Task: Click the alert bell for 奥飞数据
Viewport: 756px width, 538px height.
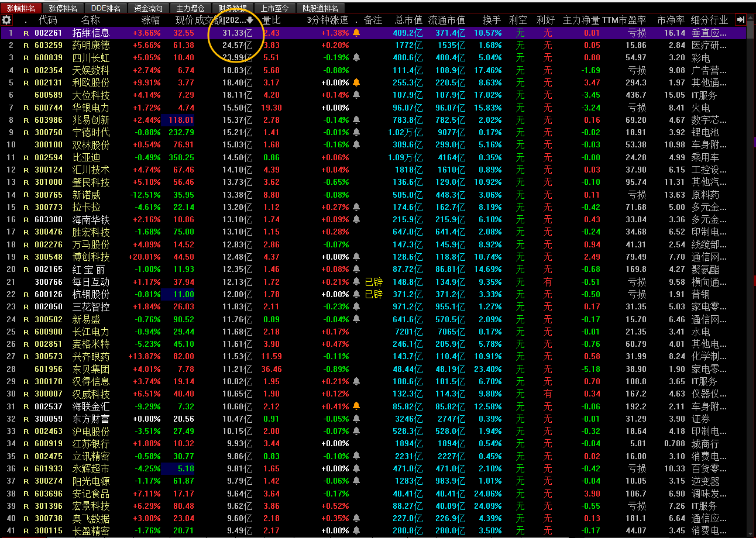Action: [356, 518]
